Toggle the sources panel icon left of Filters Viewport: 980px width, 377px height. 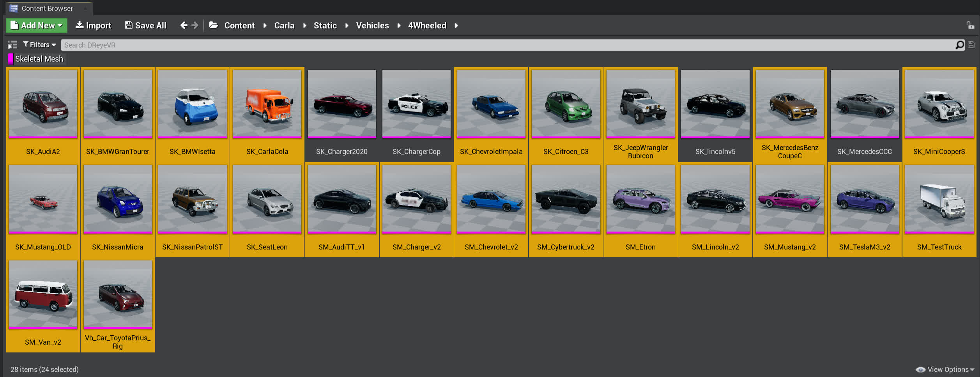coord(12,45)
